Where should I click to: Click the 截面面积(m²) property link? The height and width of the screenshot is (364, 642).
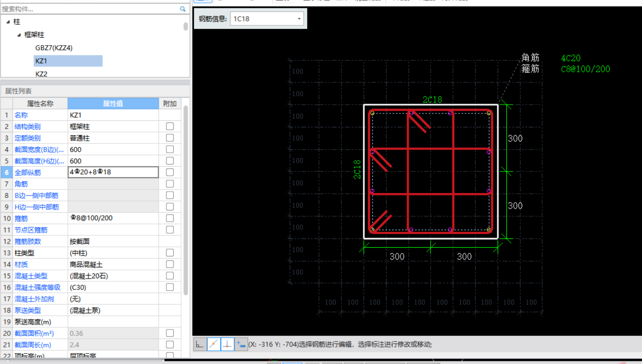[x=34, y=333]
